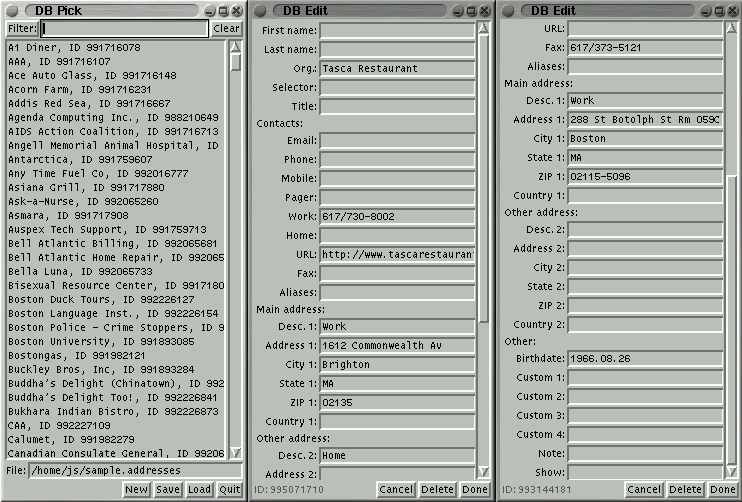Delete the record with ID 995071710
Image resolution: width=742 pixels, height=502 pixels.
438,489
